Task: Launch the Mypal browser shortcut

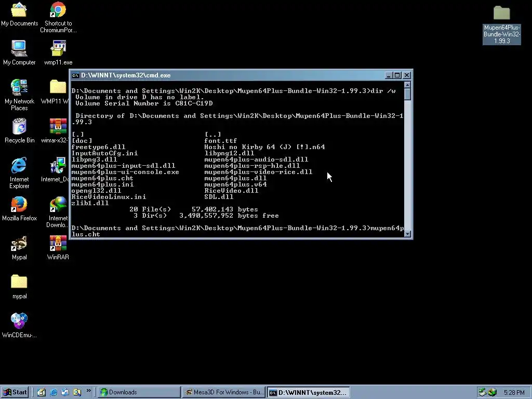Action: click(x=19, y=248)
